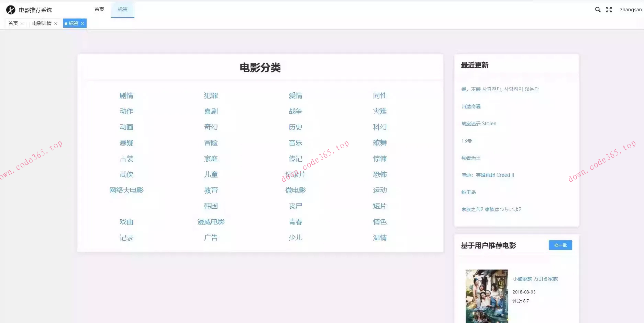Viewport: 644px width, 323px height.
Task: Open recent update 奎迪：英雄再起 Creed II
Action: [x=488, y=175]
